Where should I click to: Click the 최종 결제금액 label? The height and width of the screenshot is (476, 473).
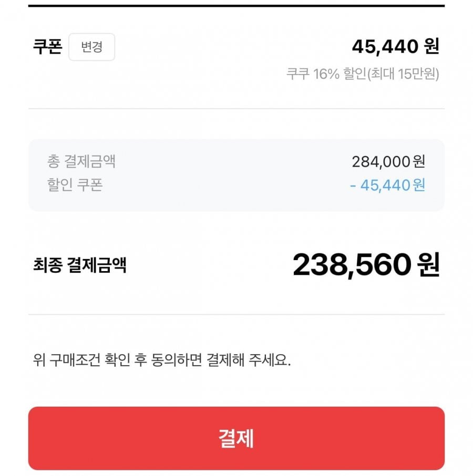[x=79, y=265]
